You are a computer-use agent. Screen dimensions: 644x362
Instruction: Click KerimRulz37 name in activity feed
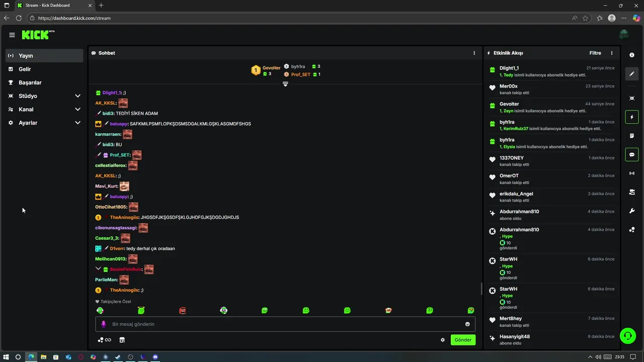[x=516, y=129]
